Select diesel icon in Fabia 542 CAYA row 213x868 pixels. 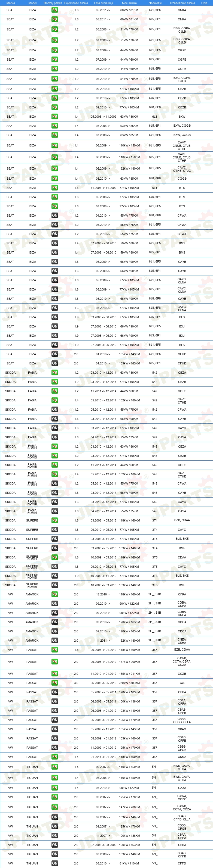[x=54, y=437]
